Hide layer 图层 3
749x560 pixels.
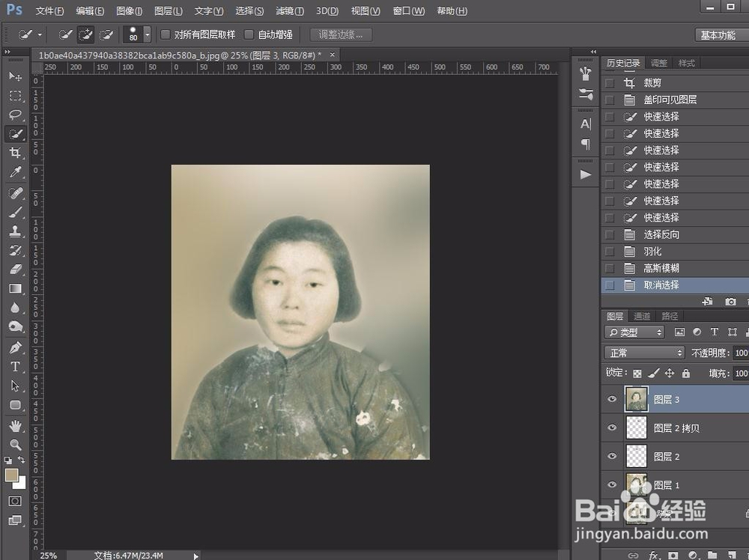[x=612, y=399]
